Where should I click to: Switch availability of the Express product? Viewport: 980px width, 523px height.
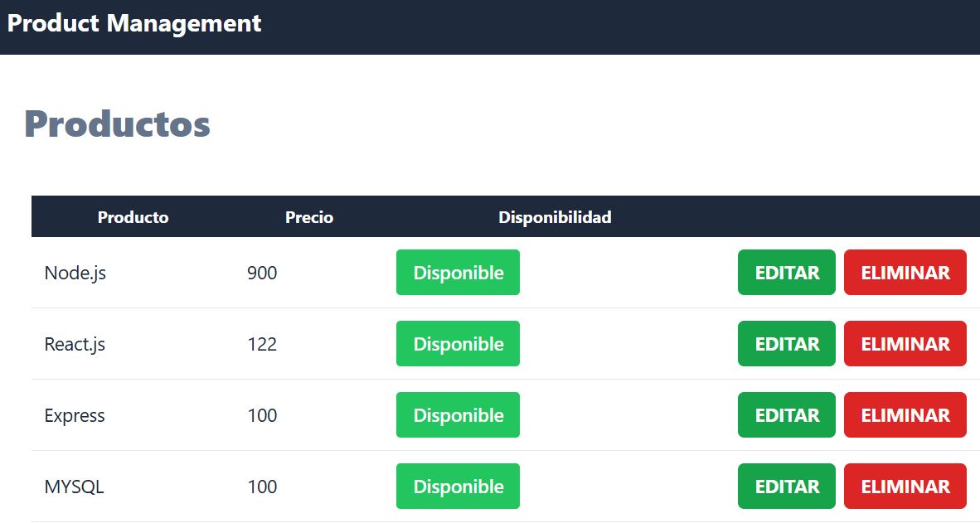pyautogui.click(x=458, y=415)
